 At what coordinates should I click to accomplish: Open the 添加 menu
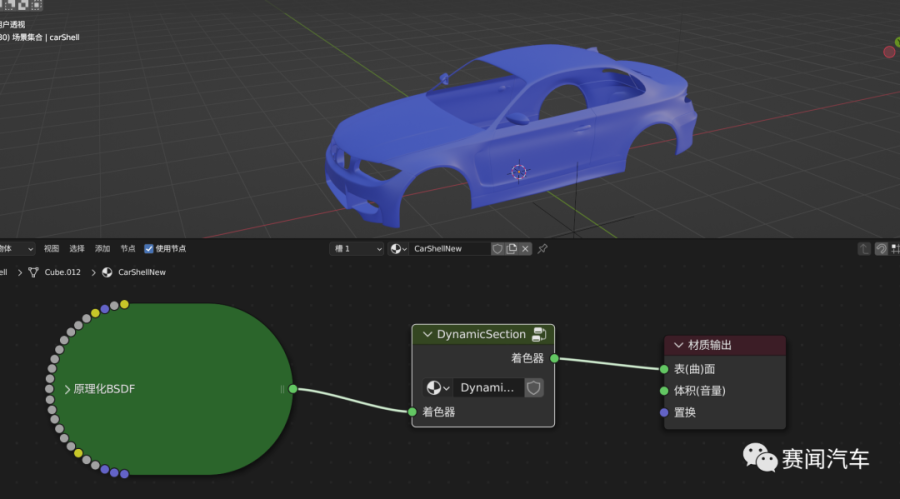[x=102, y=249]
